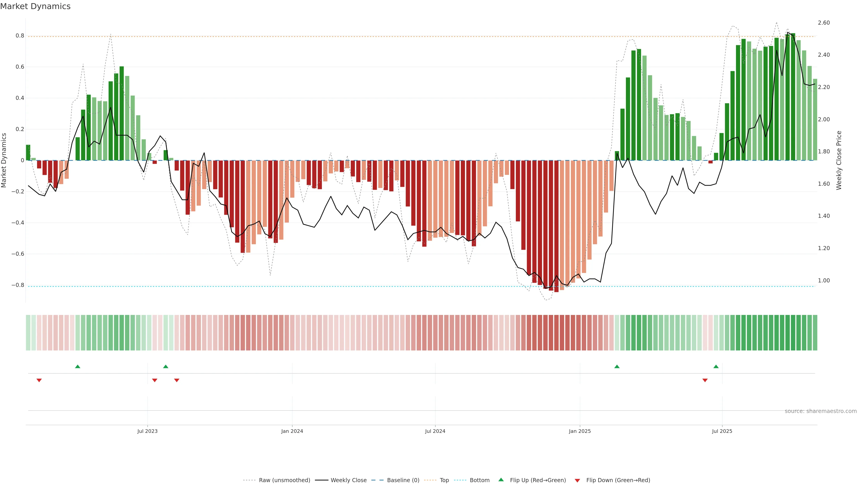The height and width of the screenshot is (488, 868).
Task: Click the rightmost green Flip Up triangle marker
Action: (716, 366)
